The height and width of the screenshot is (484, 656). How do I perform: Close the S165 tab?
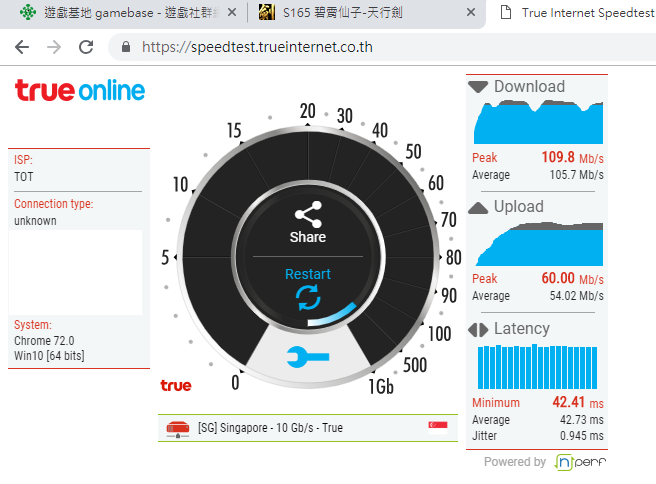[471, 13]
